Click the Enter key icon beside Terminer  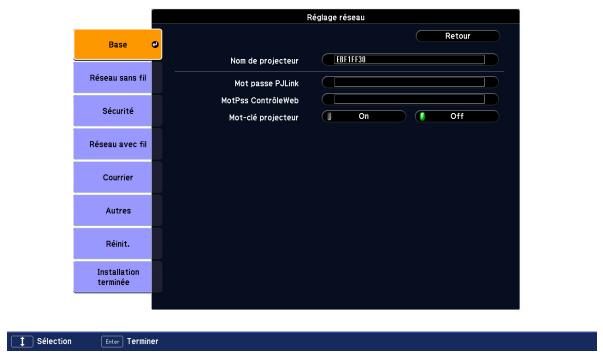click(112, 341)
